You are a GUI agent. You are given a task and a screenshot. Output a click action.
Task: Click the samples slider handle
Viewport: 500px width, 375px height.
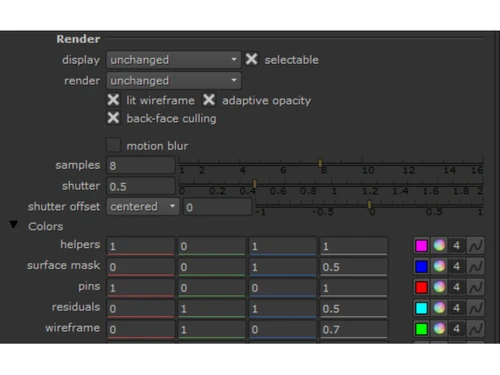click(320, 163)
